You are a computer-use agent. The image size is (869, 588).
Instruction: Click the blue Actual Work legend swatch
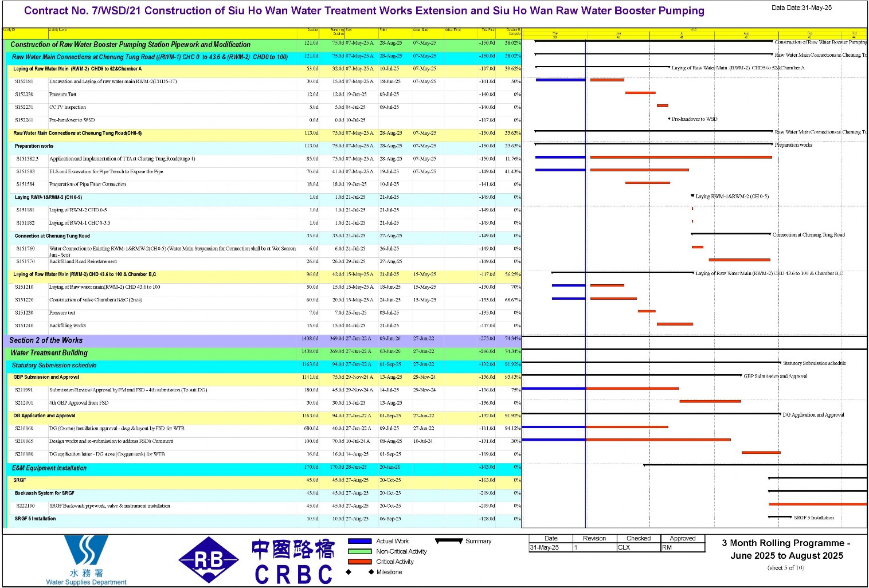pos(360,541)
